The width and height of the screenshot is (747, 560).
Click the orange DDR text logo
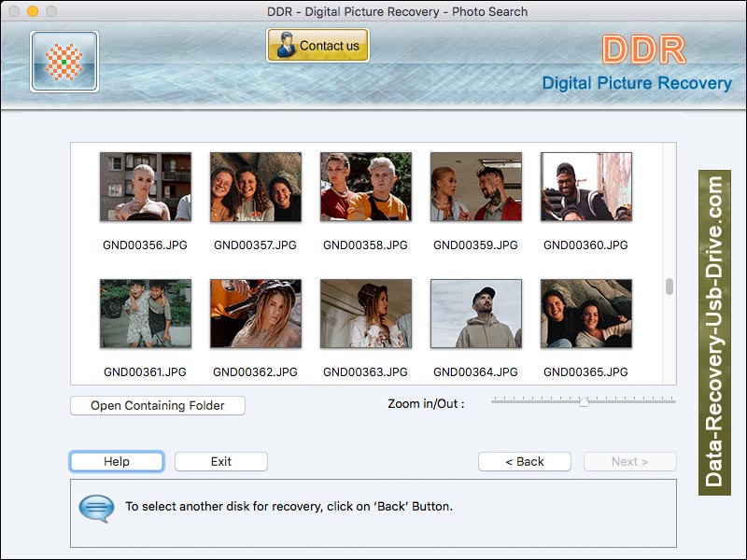644,51
